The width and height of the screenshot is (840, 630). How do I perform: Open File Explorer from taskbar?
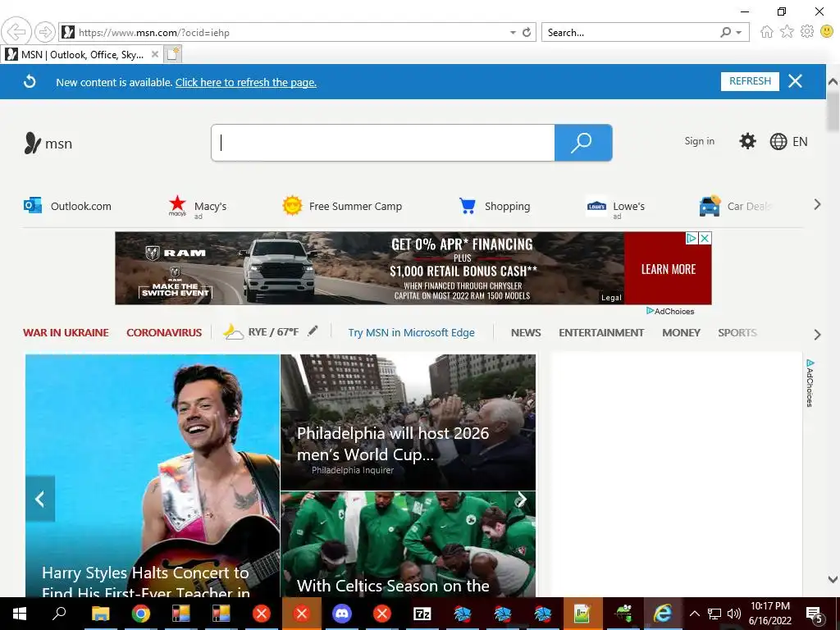100,614
